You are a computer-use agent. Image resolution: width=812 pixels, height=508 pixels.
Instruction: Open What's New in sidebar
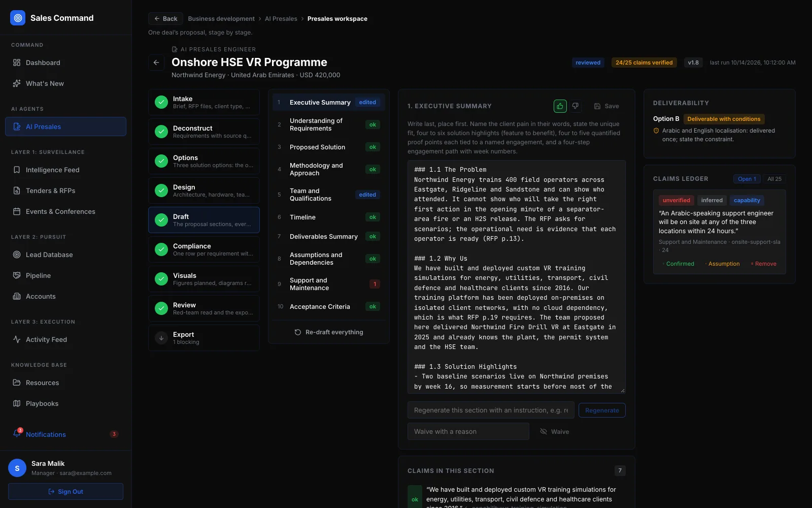pos(65,83)
